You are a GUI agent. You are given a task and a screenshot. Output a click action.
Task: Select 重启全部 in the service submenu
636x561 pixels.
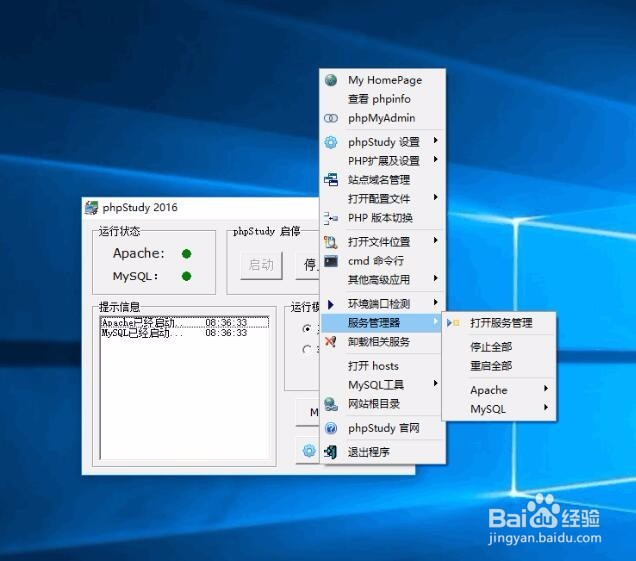[x=499, y=366]
